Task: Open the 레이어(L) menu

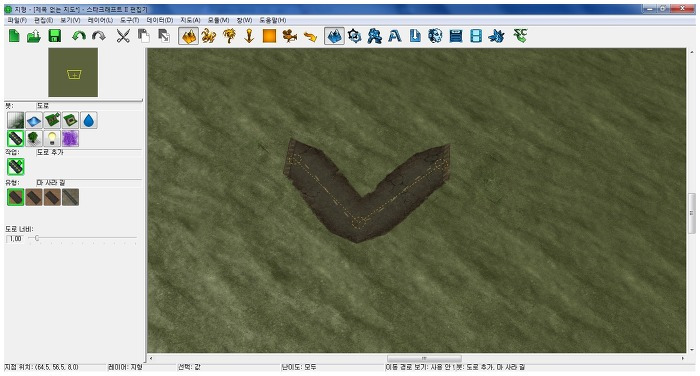Action: (100, 20)
